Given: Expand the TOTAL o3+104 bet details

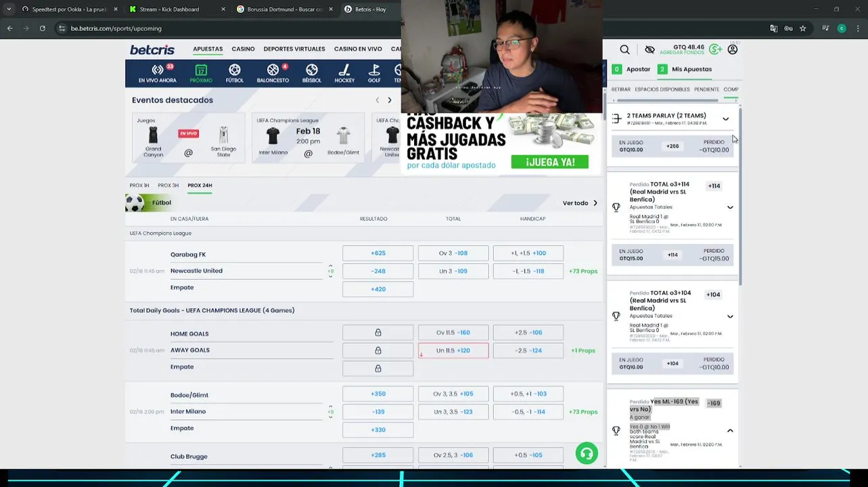Looking at the screenshot, I should tap(730, 316).
